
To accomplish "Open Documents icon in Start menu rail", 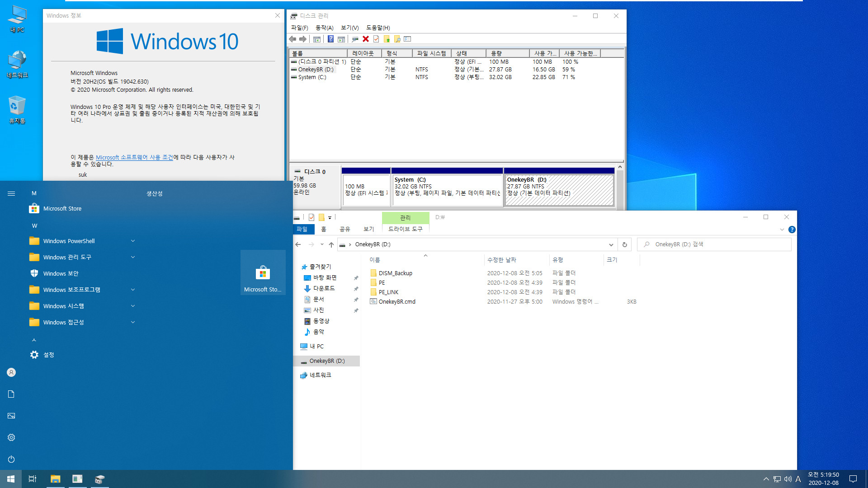I will click(11, 394).
